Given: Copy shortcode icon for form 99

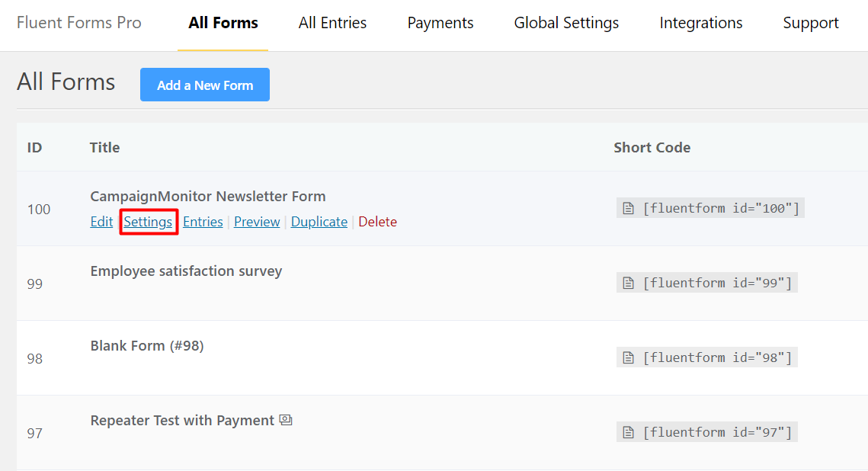Looking at the screenshot, I should pyautogui.click(x=629, y=284).
